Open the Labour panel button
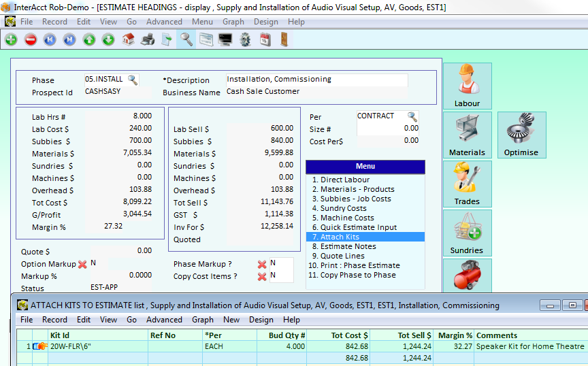Image resolution: width=588 pixels, height=366 pixels. (x=468, y=86)
